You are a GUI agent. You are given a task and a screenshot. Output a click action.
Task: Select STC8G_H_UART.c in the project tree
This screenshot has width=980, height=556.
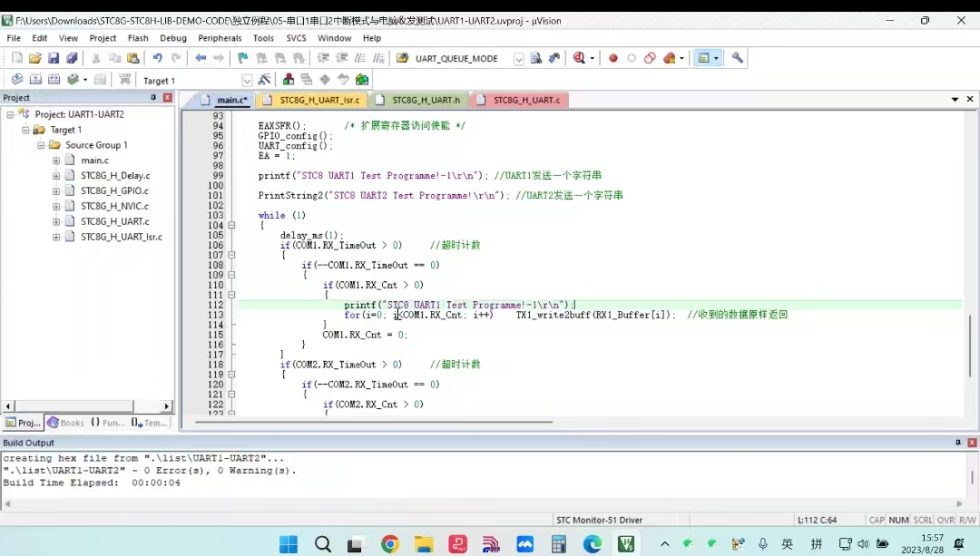click(115, 221)
